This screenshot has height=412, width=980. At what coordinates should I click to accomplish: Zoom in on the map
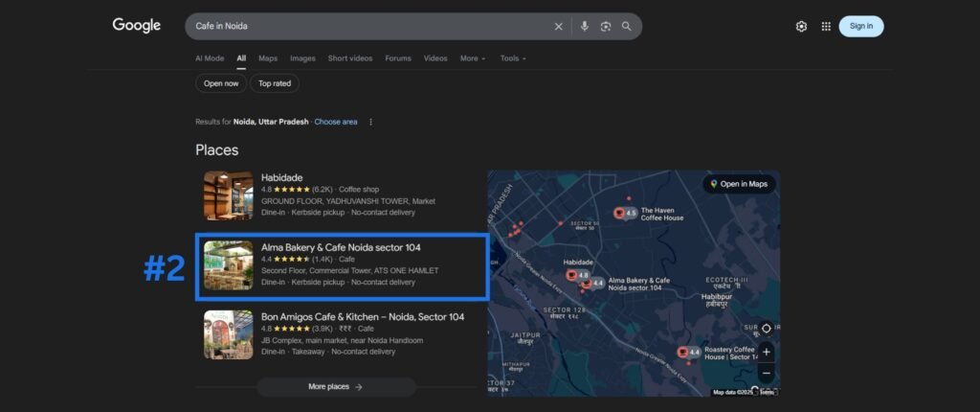[x=766, y=352]
